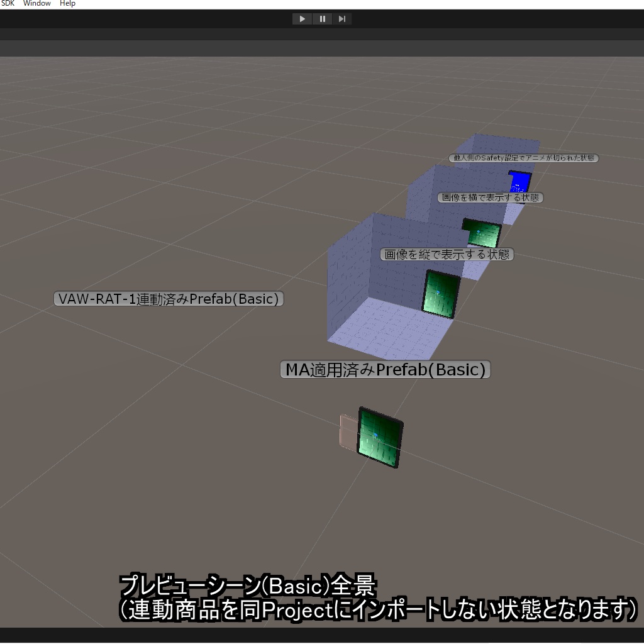Image resolution: width=644 pixels, height=644 pixels.
Task: Select the translucent pink panel behind foreground tablet
Action: click(348, 433)
